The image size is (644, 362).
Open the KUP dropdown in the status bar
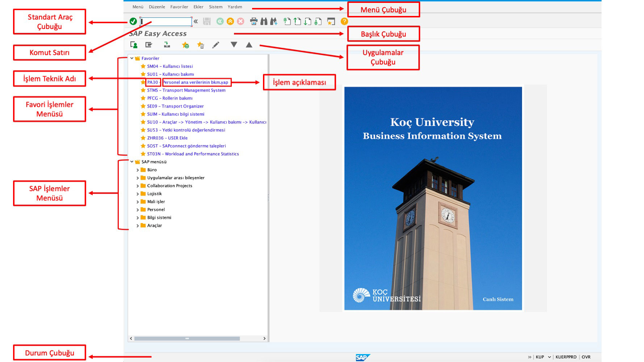pos(549,357)
